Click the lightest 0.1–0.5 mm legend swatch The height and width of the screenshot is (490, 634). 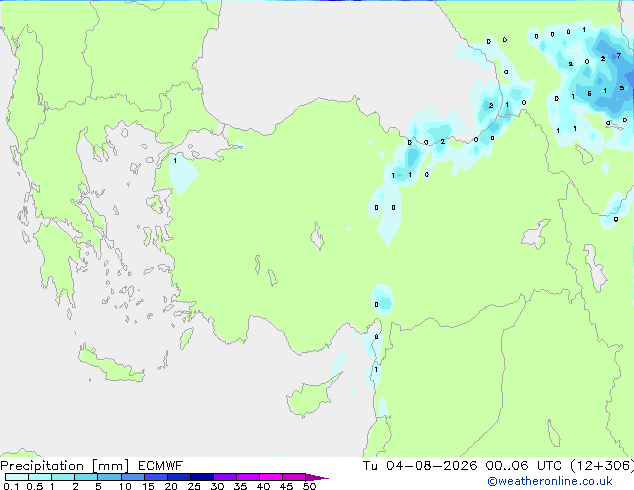17,477
